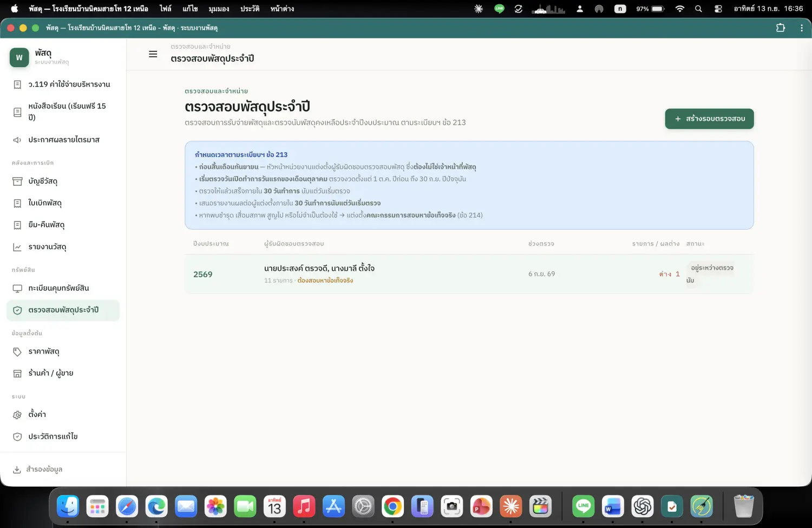The image size is (812, 528).
Task: Open the หน้าต่าง menu
Action: coord(282,9)
